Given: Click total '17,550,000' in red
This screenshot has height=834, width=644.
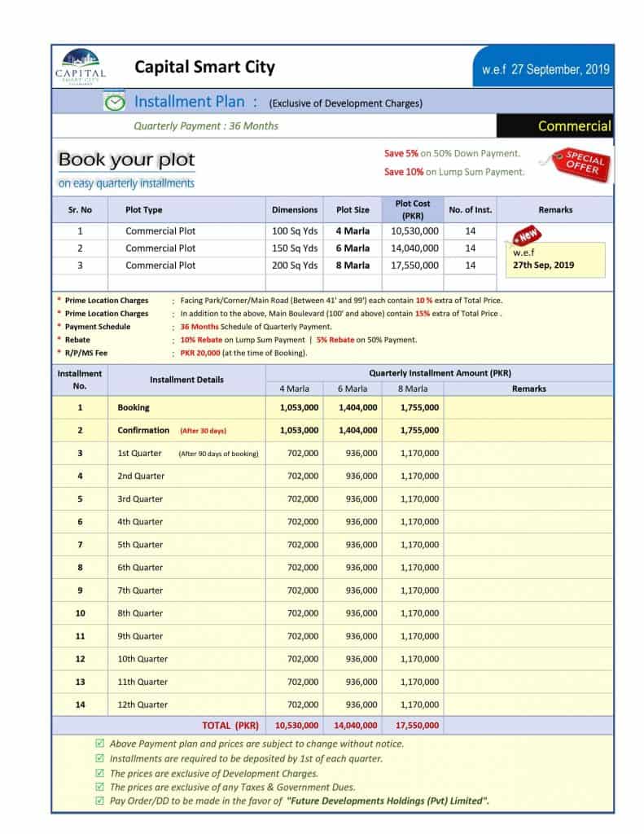Looking at the screenshot, I should (418, 726).
